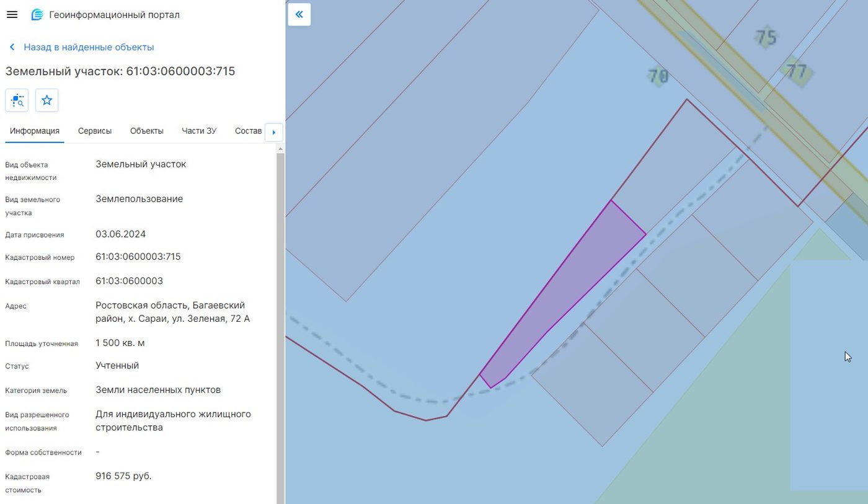868x504 pixels.
Task: Click the Geoportal logo icon
Action: pyautogui.click(x=37, y=14)
